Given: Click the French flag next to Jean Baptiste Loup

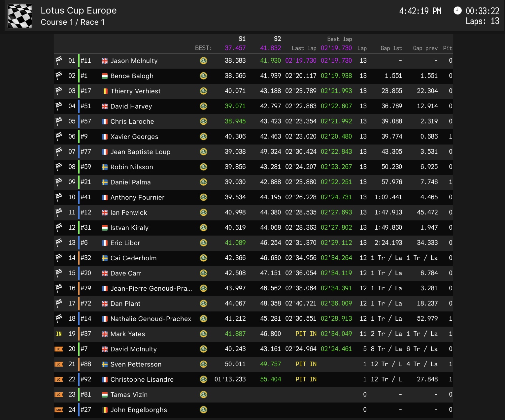Looking at the screenshot, I should coord(105,152).
